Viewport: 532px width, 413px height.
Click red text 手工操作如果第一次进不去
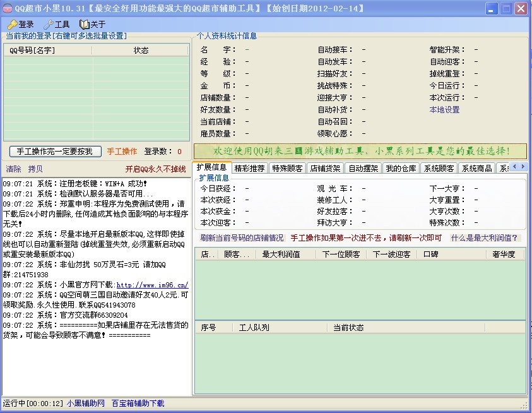tap(366, 237)
